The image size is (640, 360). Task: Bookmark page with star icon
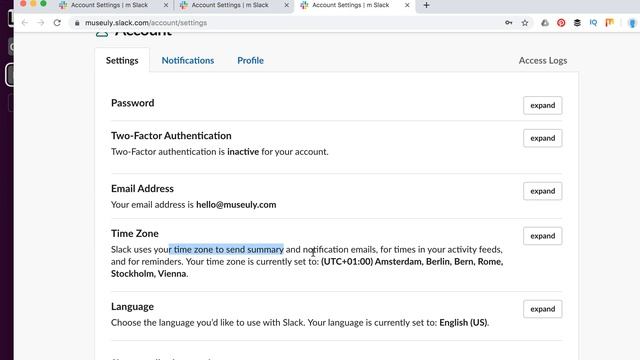[525, 23]
